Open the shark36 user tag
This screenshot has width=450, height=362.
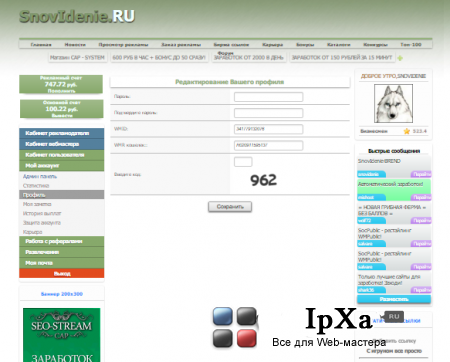click(371, 290)
